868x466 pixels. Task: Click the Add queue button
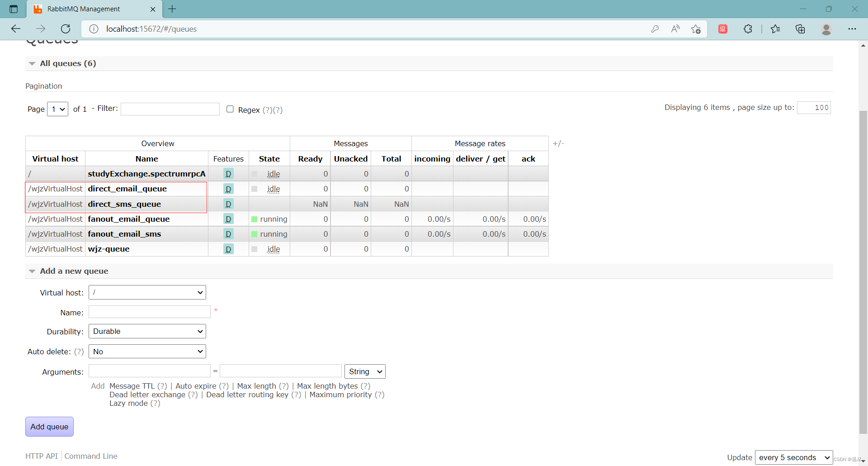[49, 427]
